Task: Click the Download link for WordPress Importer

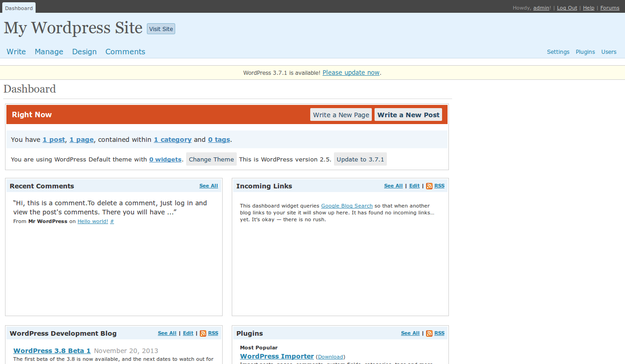Action: [x=331, y=357]
